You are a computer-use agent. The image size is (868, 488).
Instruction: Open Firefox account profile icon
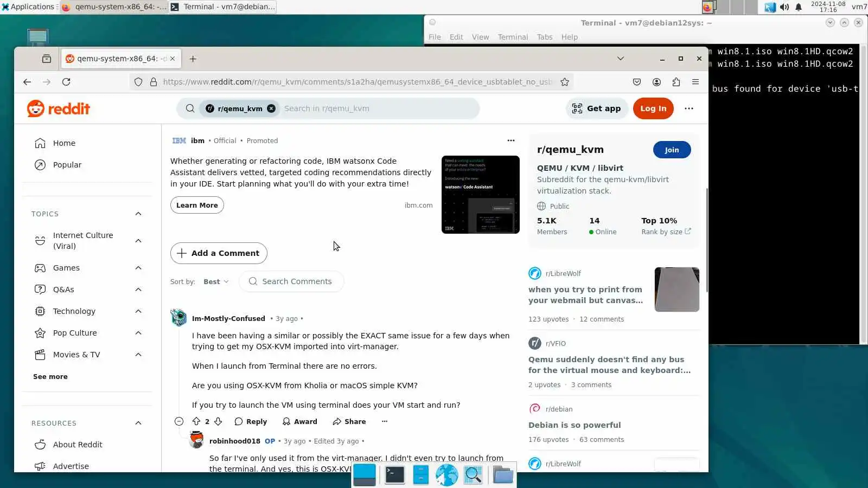tap(656, 82)
